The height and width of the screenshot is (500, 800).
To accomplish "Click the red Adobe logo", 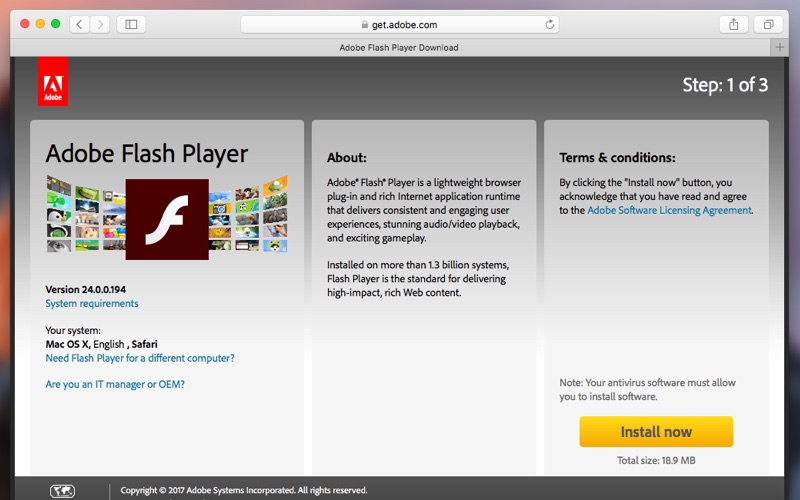I will (53, 82).
